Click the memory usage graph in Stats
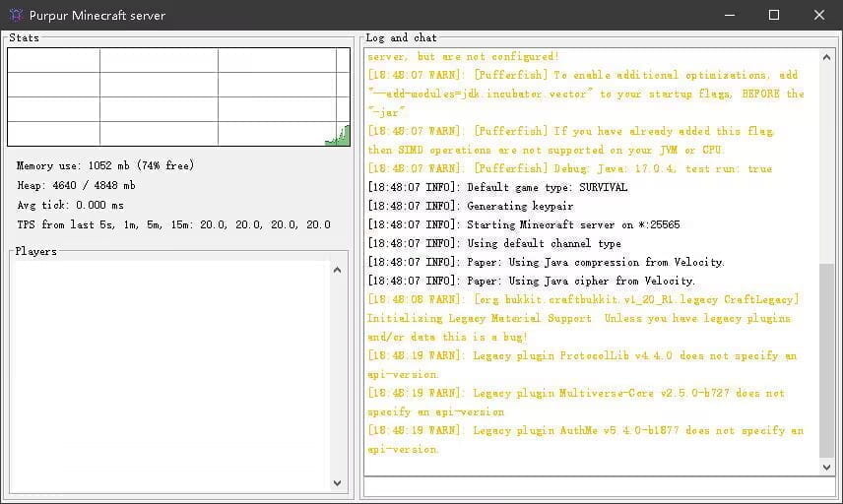 pyautogui.click(x=178, y=97)
